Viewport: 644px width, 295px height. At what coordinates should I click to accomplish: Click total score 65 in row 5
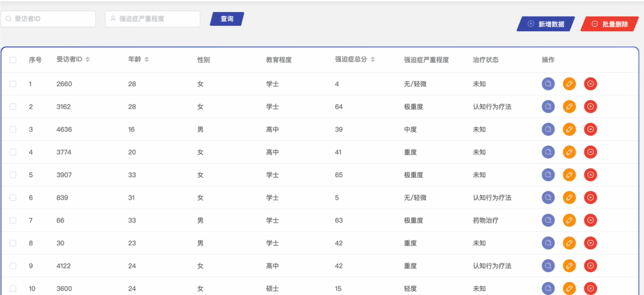coord(339,175)
